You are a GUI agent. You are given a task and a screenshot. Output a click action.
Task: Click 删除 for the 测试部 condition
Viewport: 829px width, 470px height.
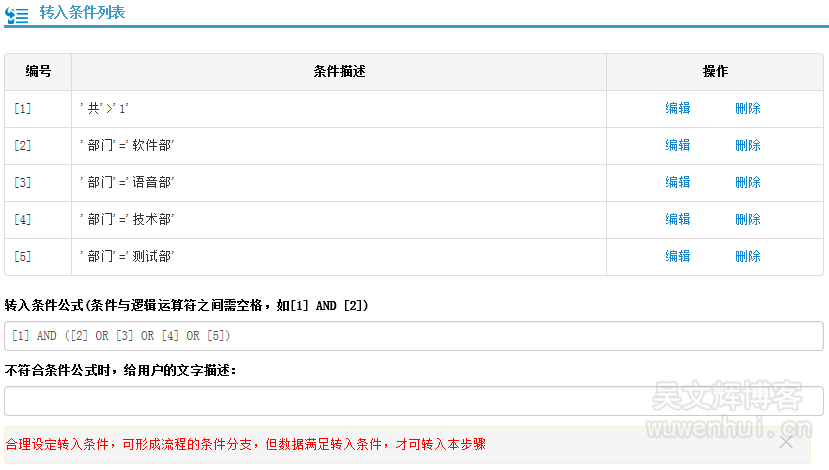(x=747, y=256)
